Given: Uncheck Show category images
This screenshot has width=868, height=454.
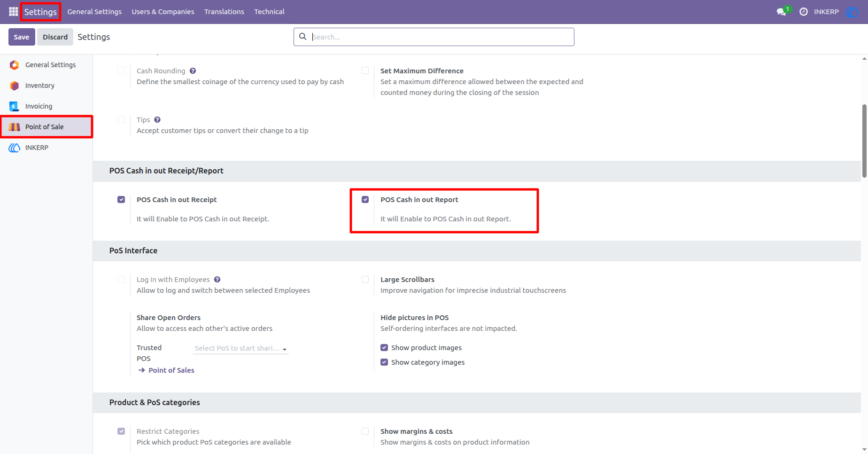Looking at the screenshot, I should tap(384, 362).
